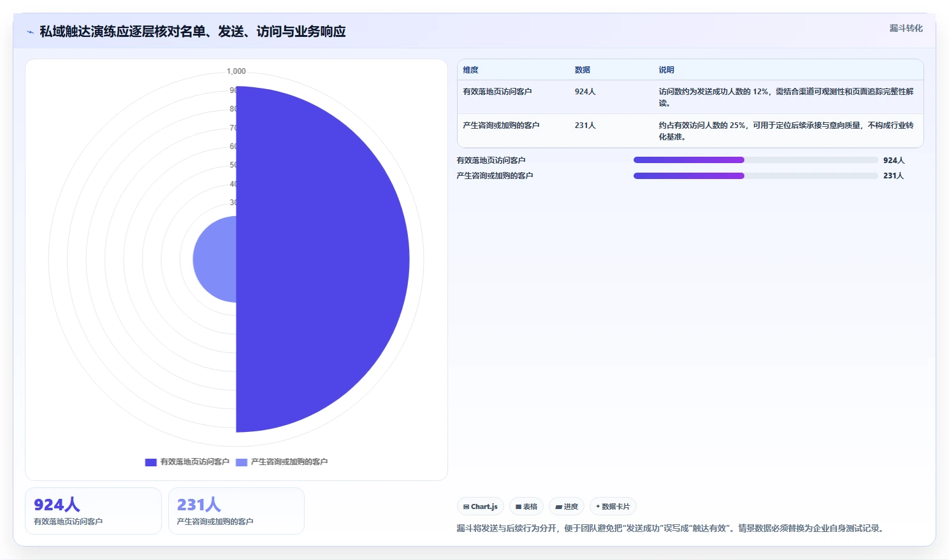Click the 维度 column header

[x=470, y=70]
